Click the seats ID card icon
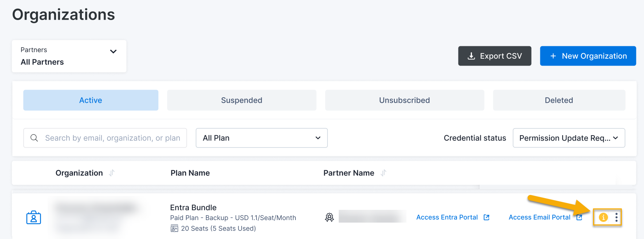The width and height of the screenshot is (644, 239). 174,228
